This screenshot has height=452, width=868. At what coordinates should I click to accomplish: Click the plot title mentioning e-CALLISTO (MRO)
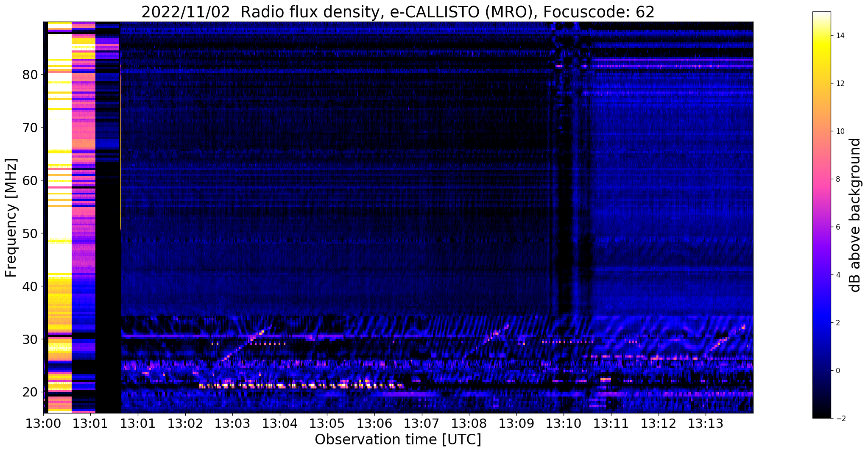[x=398, y=12]
